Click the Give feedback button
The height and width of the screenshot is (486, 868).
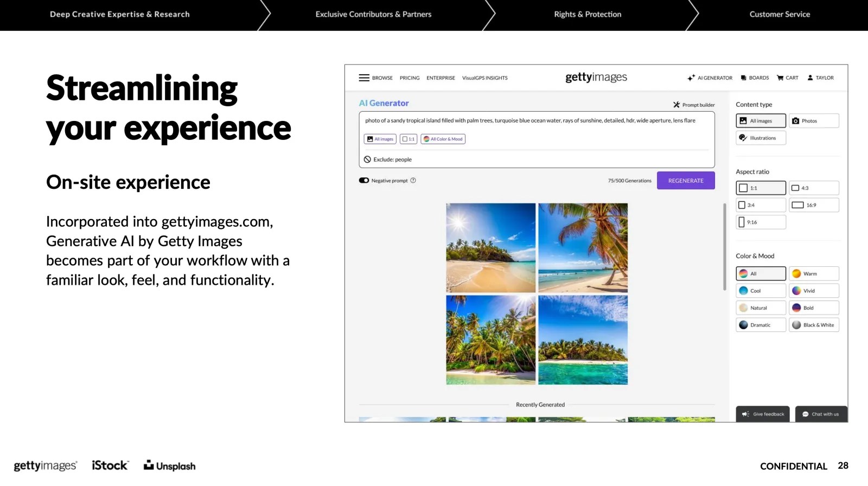point(763,414)
